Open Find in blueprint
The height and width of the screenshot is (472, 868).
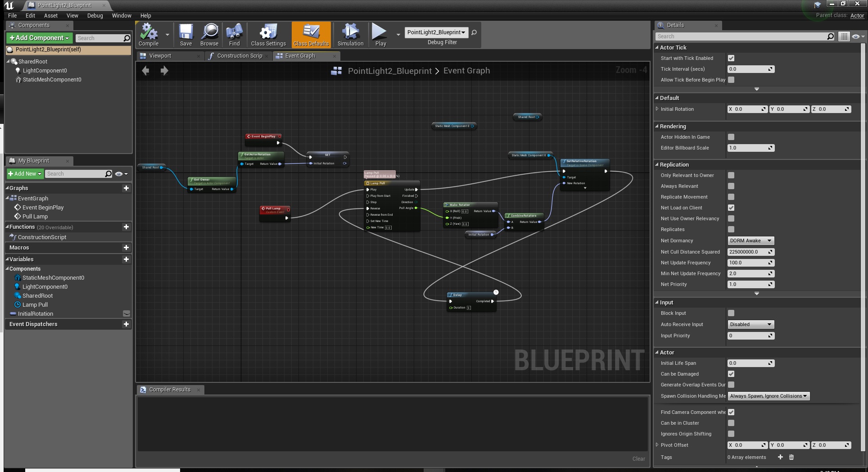pos(234,35)
